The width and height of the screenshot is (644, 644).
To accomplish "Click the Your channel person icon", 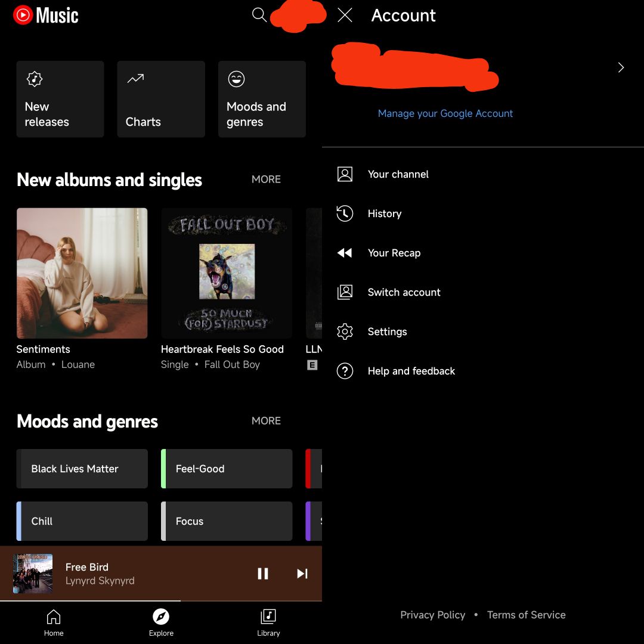I will click(x=345, y=174).
